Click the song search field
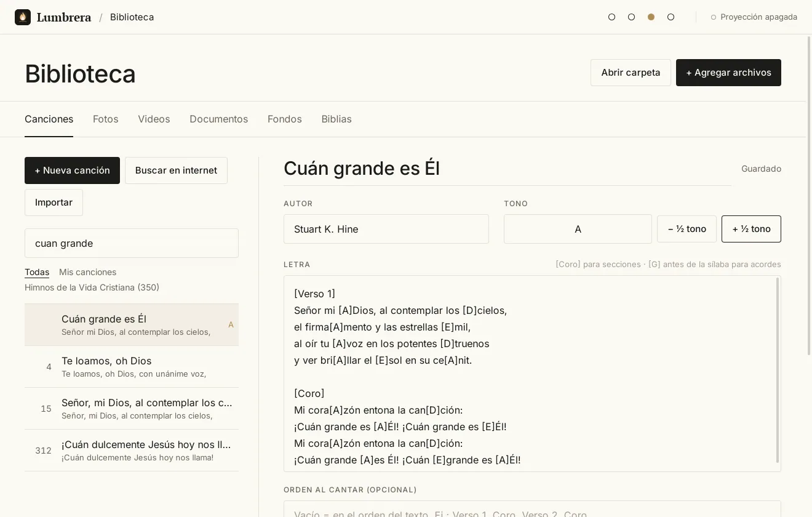 coord(132,243)
